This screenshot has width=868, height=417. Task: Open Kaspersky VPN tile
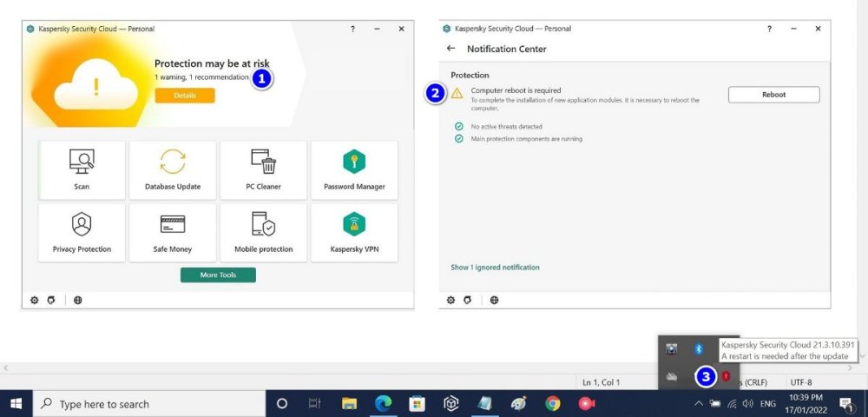click(x=354, y=233)
